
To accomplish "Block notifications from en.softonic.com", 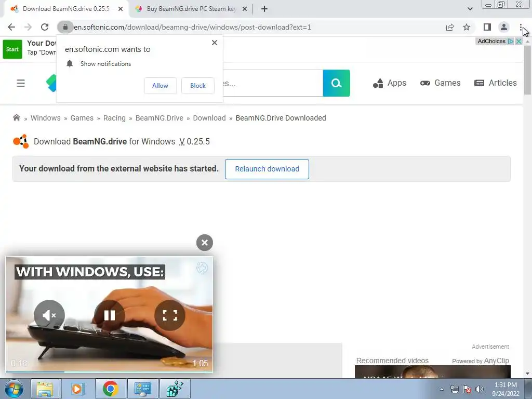I will point(198,86).
